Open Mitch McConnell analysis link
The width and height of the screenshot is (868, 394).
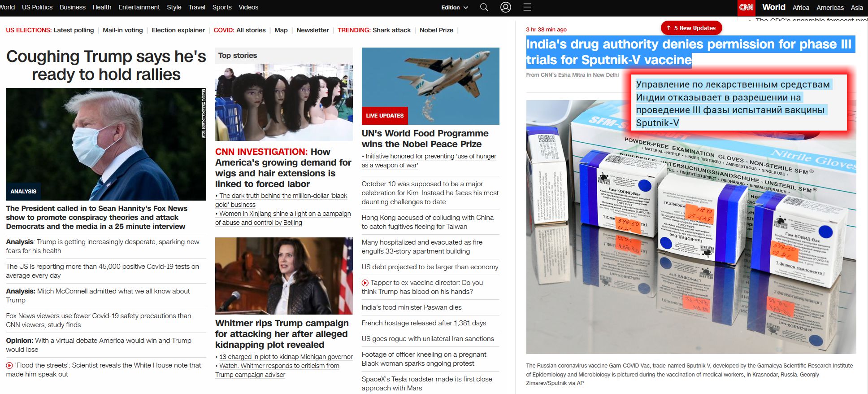[98, 296]
